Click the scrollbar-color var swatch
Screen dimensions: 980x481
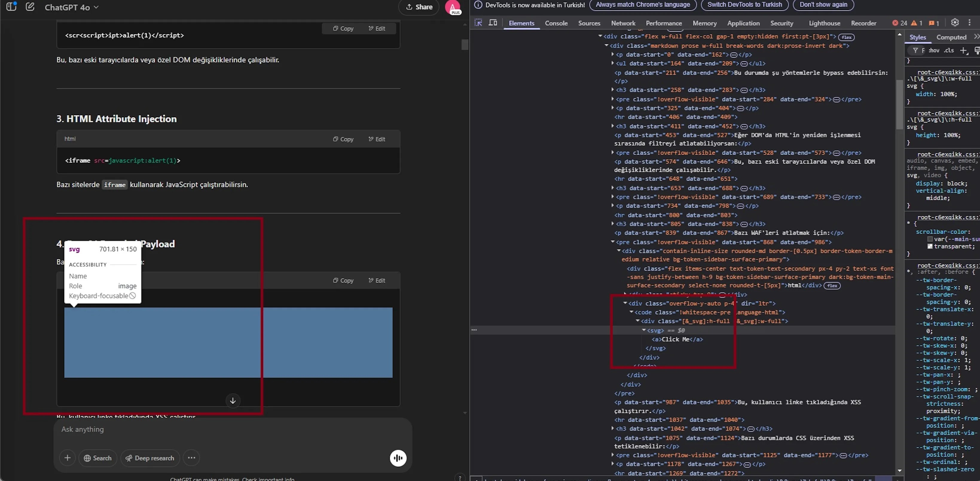930,239
